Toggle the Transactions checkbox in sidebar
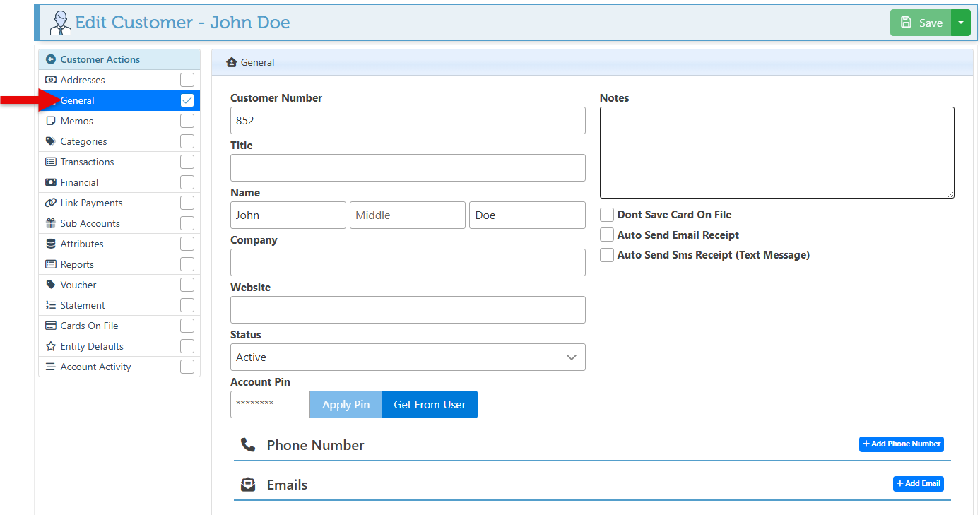Viewport: 980px width, 515px height. coord(187,162)
